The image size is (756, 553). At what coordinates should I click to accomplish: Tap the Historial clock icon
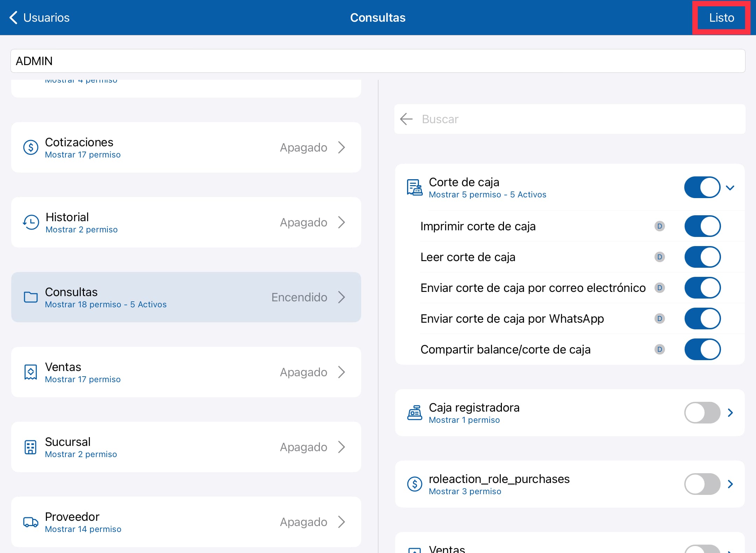click(30, 222)
